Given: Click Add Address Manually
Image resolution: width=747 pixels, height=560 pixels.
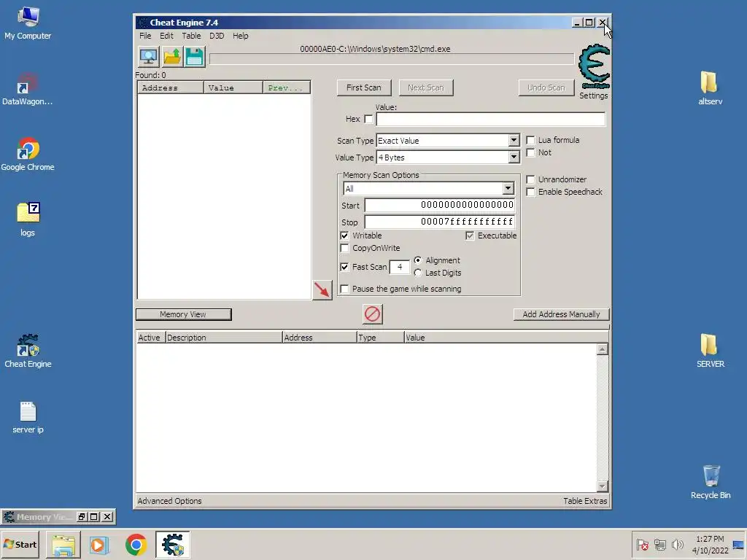Looking at the screenshot, I should coord(561,314).
